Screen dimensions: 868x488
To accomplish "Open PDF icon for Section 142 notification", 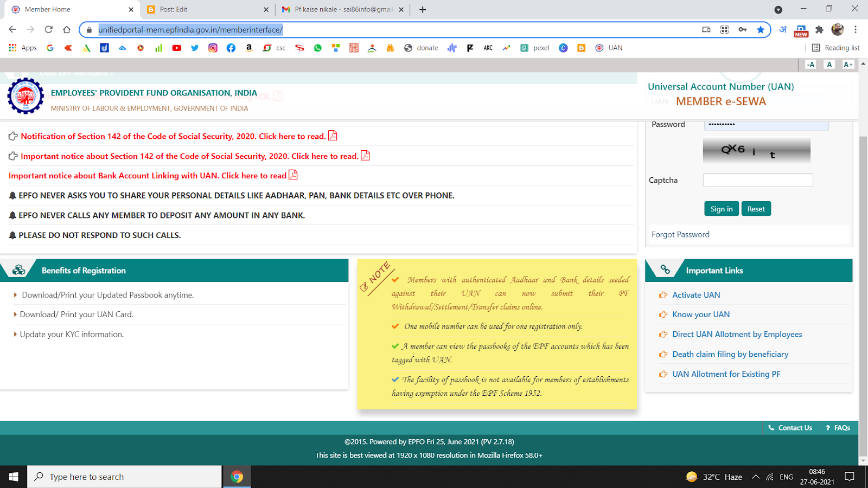I will pos(333,136).
